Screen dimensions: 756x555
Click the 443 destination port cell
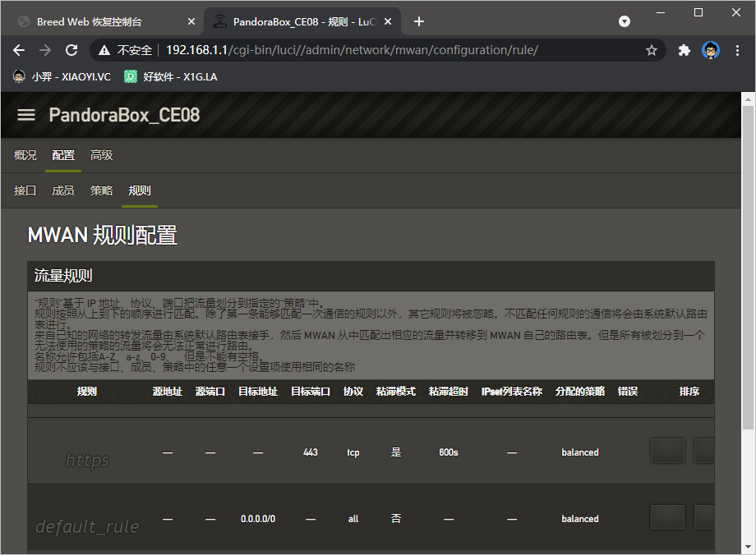tap(311, 452)
